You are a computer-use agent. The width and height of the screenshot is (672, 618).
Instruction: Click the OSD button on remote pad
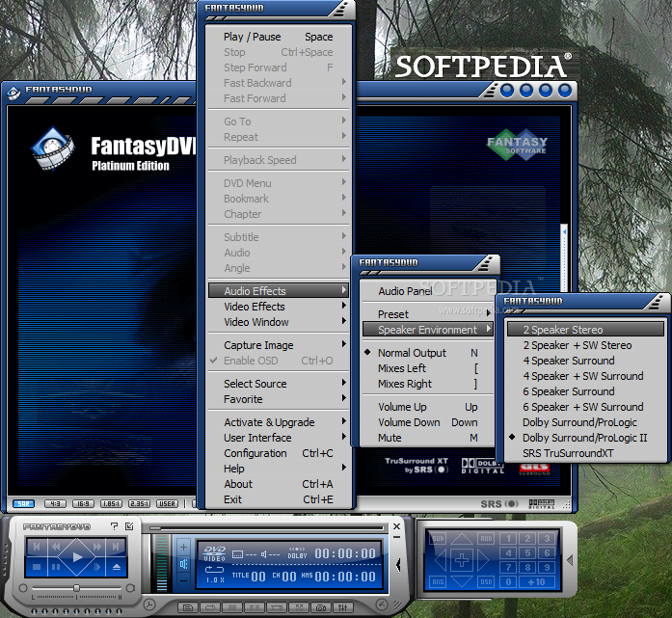tap(486, 581)
